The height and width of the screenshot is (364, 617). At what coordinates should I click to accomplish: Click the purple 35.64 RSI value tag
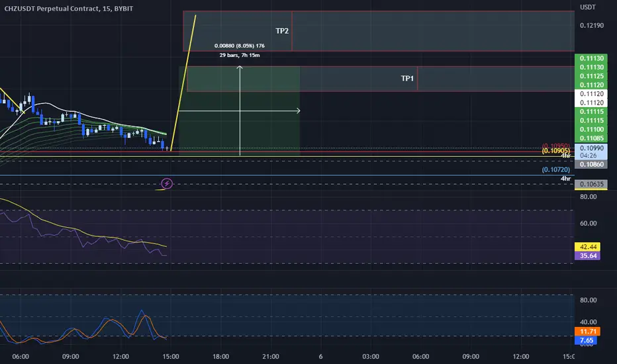(x=587, y=255)
